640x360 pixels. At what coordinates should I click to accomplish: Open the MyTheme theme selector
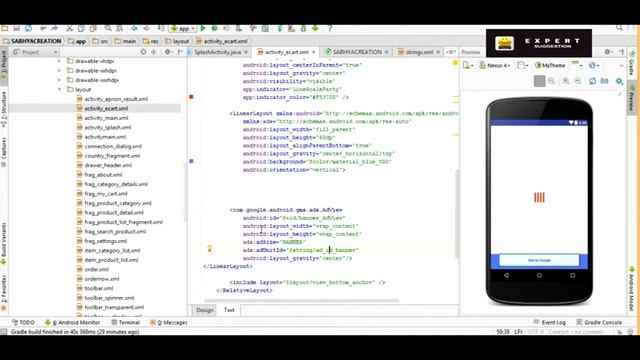point(550,65)
